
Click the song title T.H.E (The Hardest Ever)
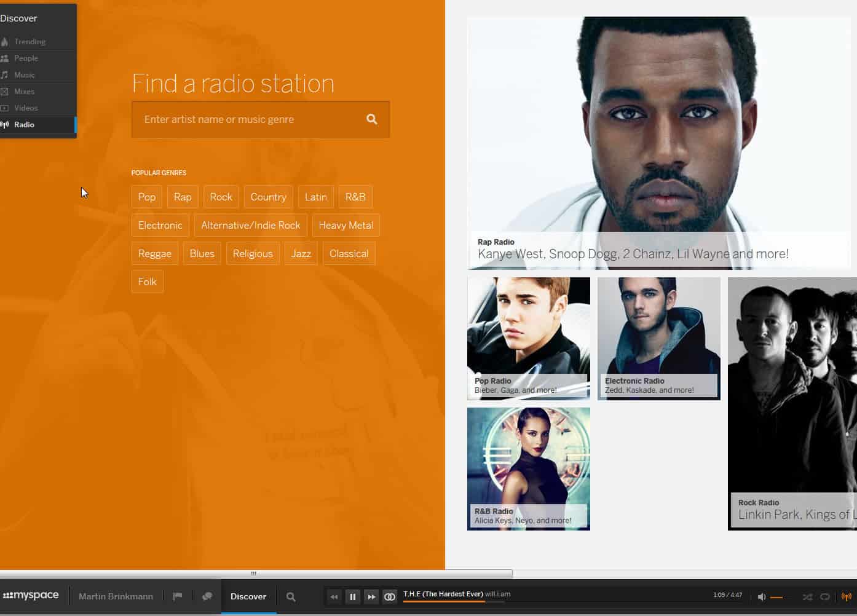pos(443,594)
